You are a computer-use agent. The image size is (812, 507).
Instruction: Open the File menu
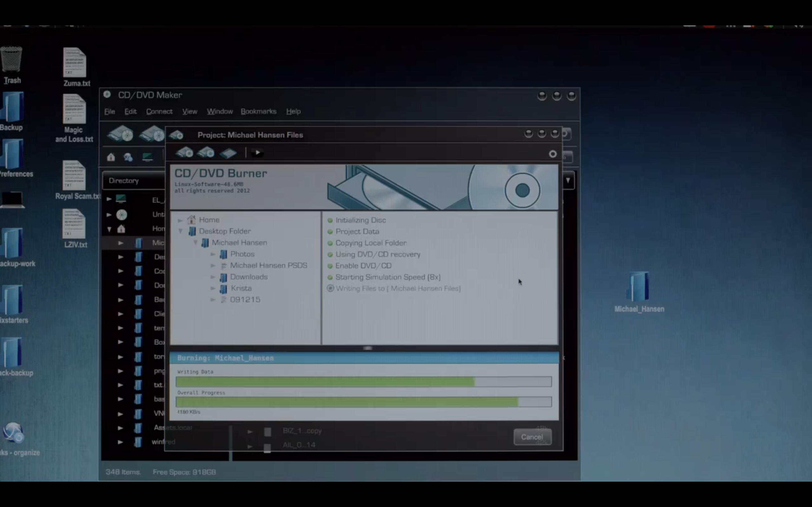coord(110,111)
